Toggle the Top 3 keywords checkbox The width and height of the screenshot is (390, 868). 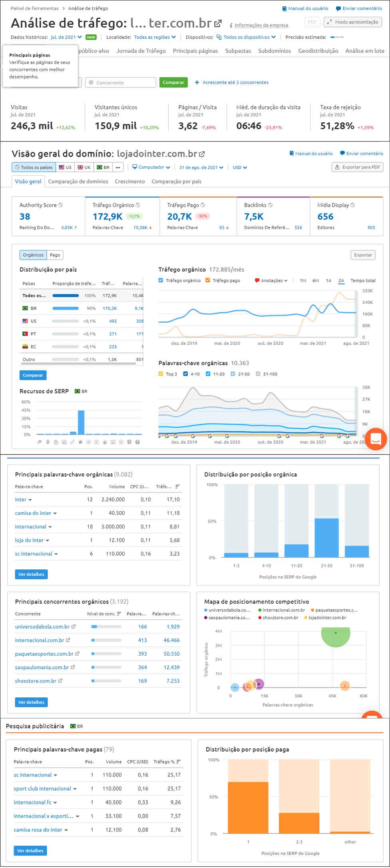pos(161,374)
